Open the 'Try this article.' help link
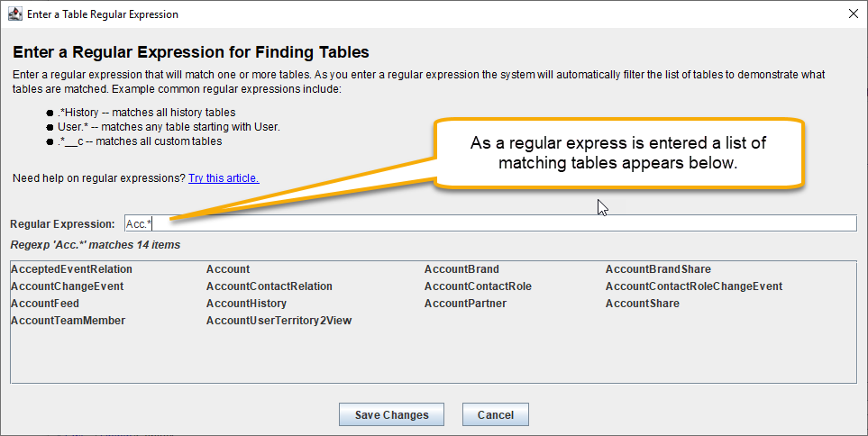Image resolution: width=868 pixels, height=436 pixels. (224, 178)
